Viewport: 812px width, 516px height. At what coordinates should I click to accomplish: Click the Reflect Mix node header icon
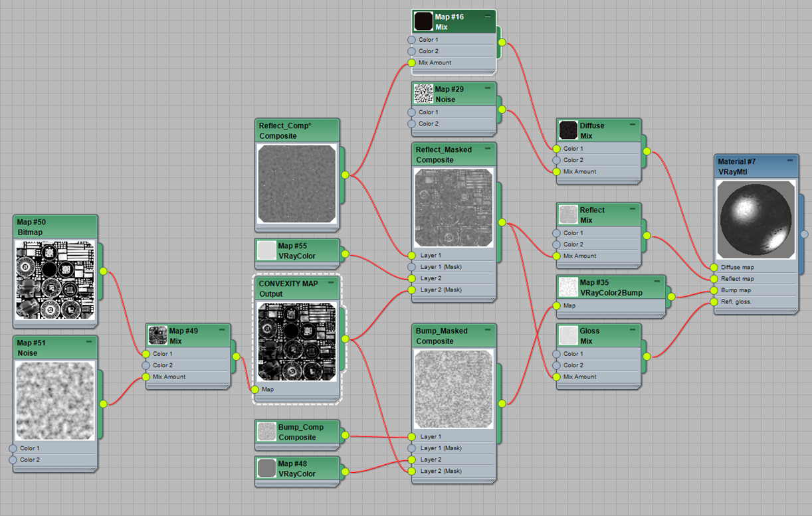pos(568,215)
